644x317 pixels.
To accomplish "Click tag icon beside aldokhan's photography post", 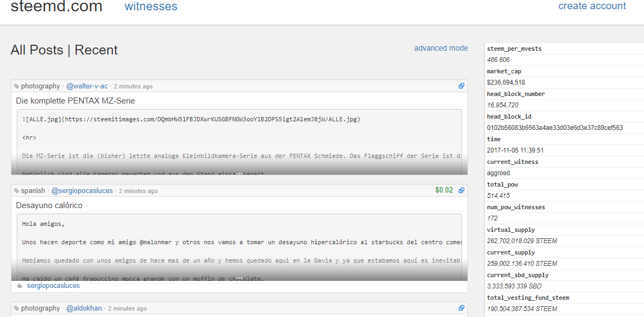I will 16,308.
